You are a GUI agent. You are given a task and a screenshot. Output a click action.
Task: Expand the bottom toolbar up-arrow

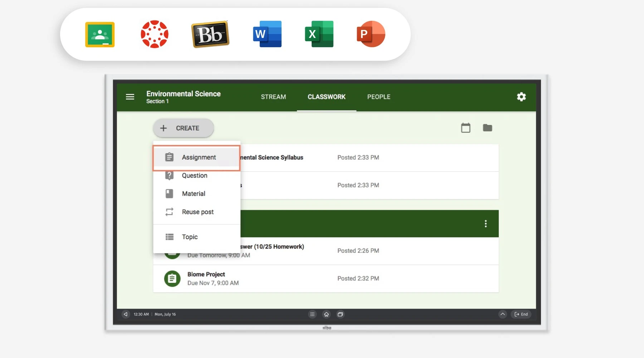(x=502, y=314)
